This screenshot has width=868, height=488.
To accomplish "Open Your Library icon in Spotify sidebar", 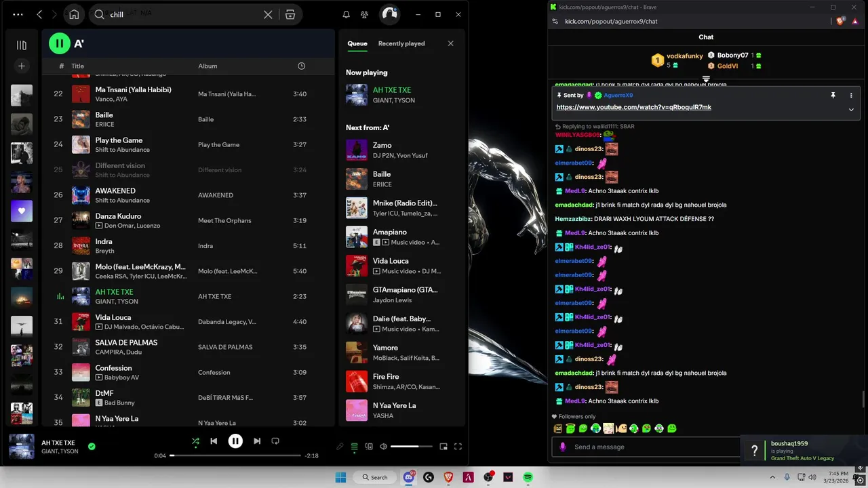I will coord(22,45).
